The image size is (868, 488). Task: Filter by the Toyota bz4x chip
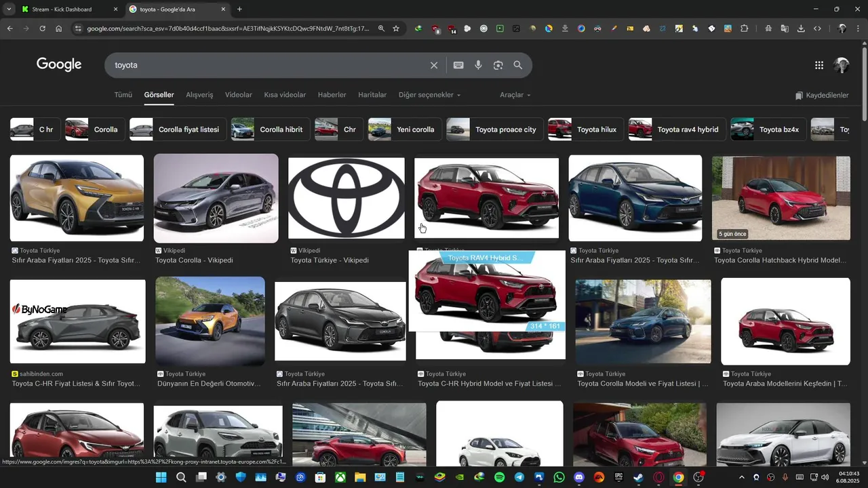768,129
